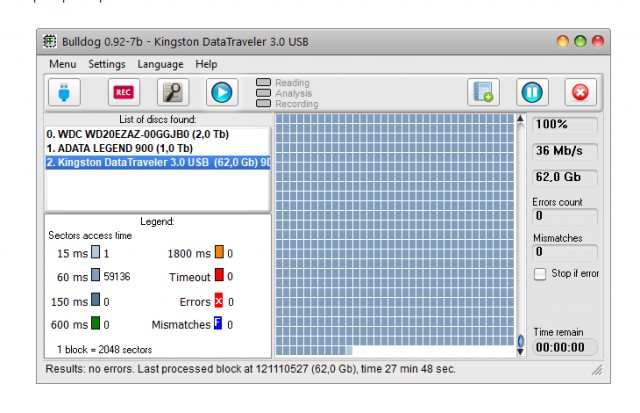Start the test with the play button
The image size is (640, 413).
222,92
